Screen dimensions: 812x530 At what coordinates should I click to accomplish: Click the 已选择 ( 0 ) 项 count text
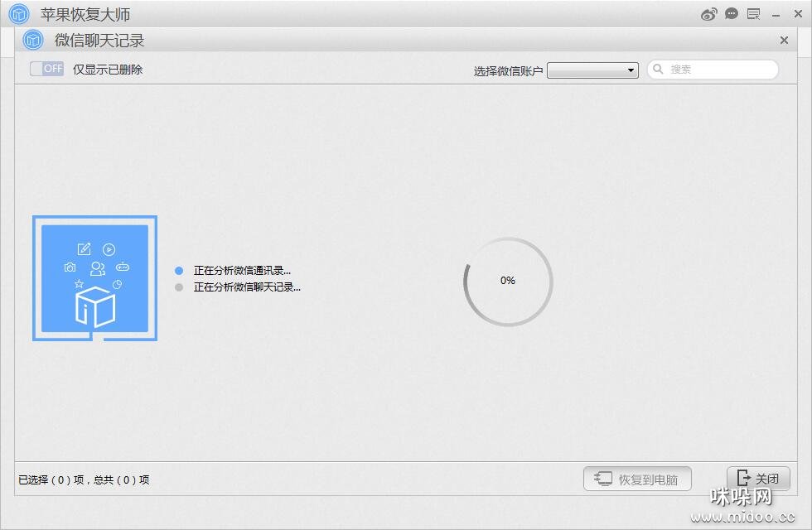51,479
